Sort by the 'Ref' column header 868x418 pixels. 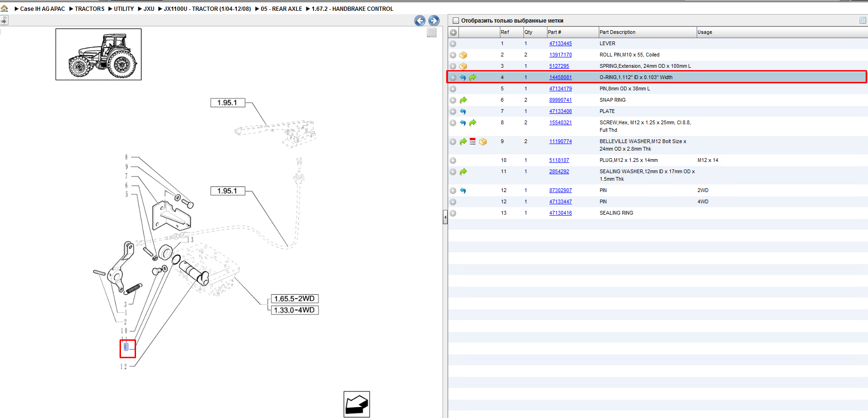511,32
